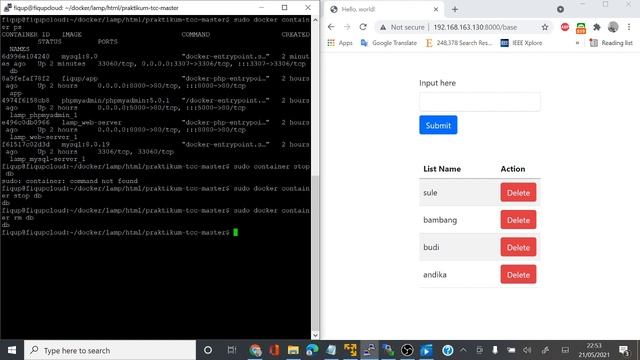Delete the andika entry
640x360 pixels.
[x=518, y=275]
